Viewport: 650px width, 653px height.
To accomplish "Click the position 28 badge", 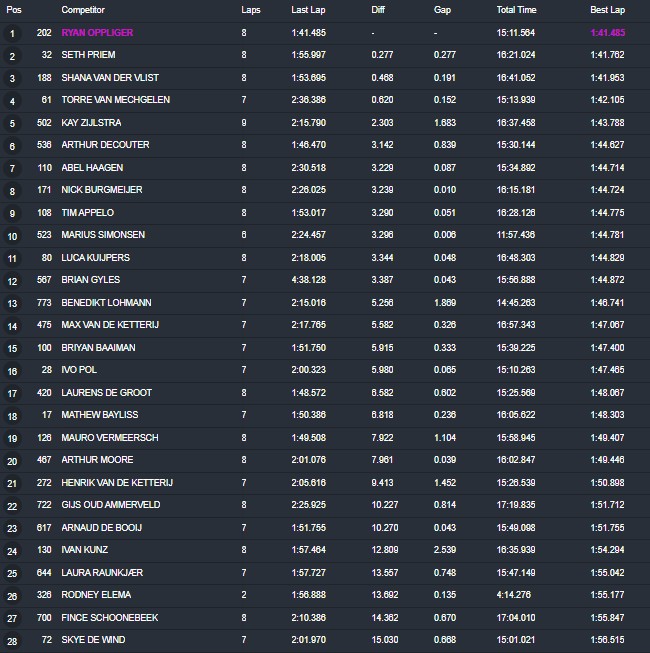I will 12,641.
